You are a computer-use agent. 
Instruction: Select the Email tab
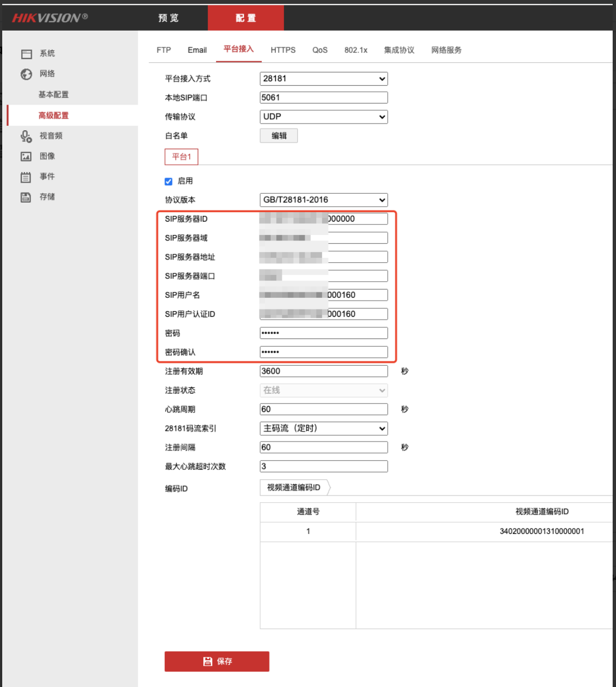tap(197, 50)
